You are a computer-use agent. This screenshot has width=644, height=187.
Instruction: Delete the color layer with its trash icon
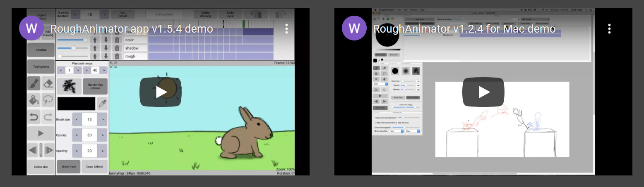click(117, 40)
